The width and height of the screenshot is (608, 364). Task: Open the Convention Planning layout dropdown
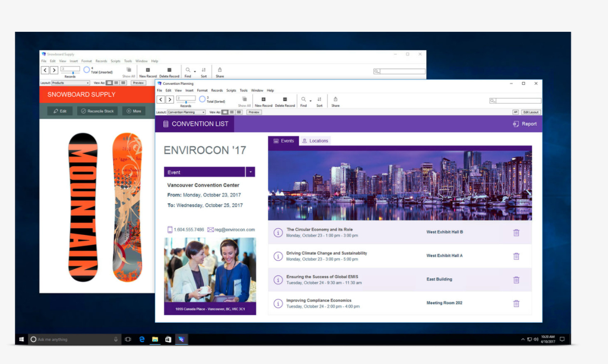(x=186, y=112)
